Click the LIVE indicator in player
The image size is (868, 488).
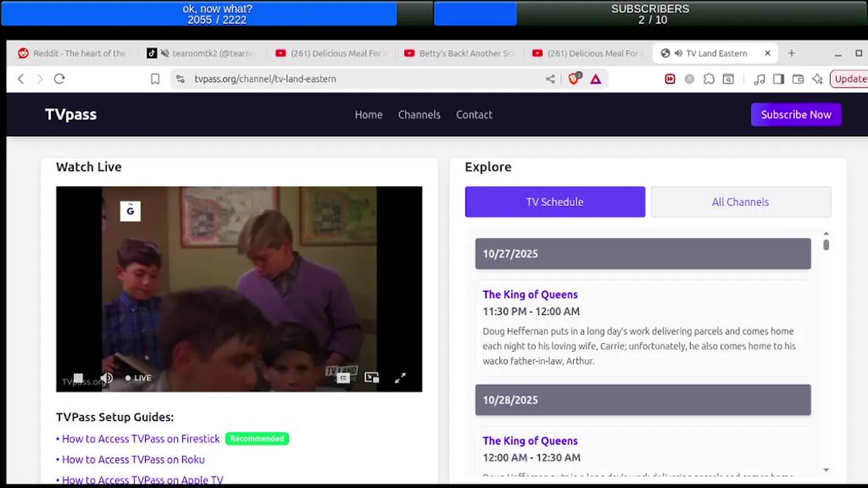tap(138, 378)
